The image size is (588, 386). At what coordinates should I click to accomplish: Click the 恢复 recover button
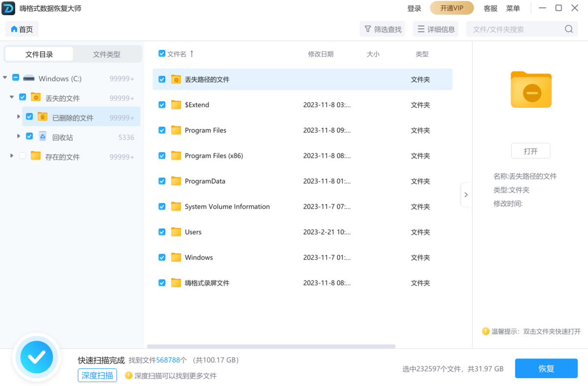click(546, 368)
